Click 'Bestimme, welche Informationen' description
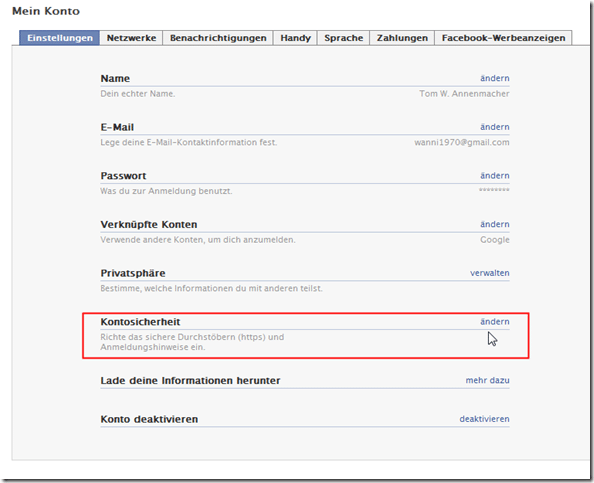 211,288
